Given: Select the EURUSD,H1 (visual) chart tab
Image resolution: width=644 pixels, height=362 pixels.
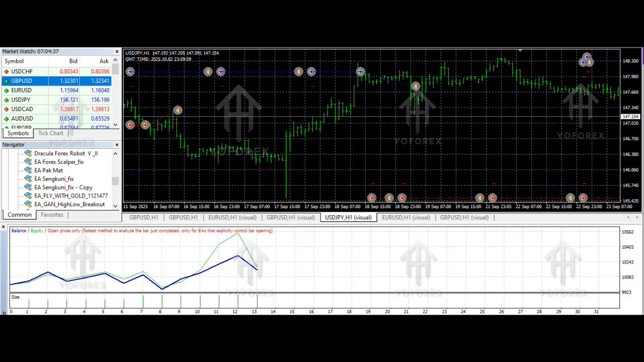Looking at the screenshot, I should point(232,217).
